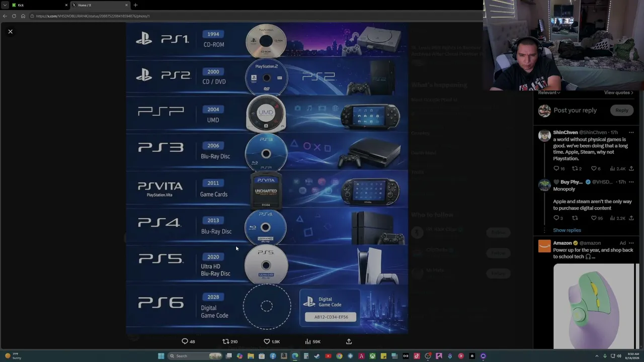The width and height of the screenshot is (644, 362).
Task: Repost the photo post with 210 reposts
Action: pyautogui.click(x=230, y=341)
